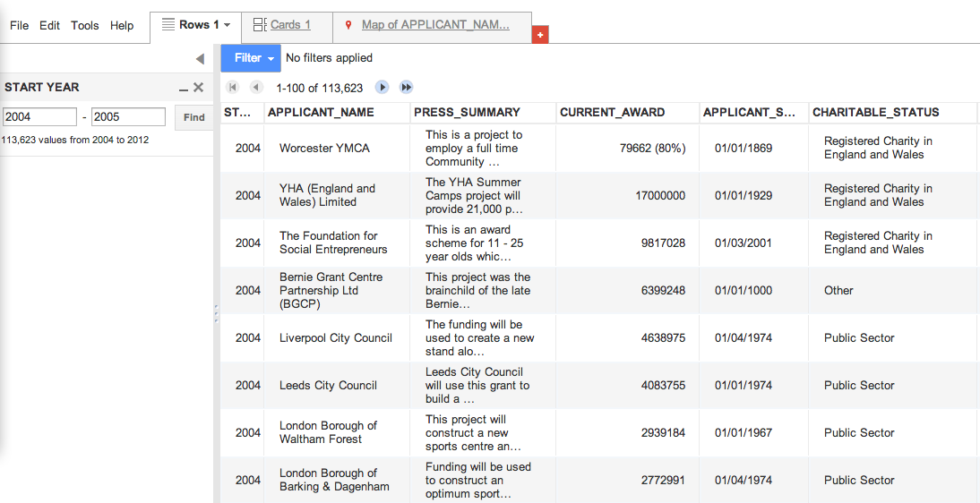
Task: Open the Tools menu
Action: pyautogui.click(x=84, y=26)
